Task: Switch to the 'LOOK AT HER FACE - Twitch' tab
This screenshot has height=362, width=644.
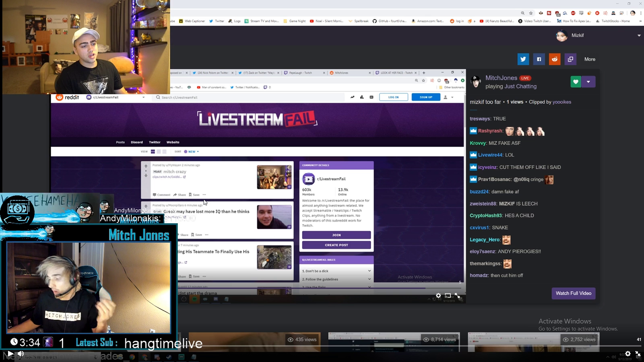Action: (x=396, y=73)
